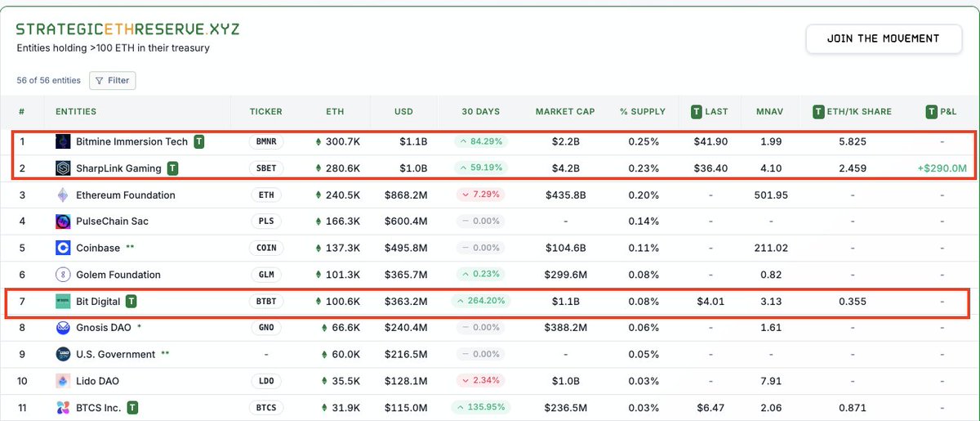This screenshot has height=421, width=980.
Task: Click the Bit Digital logo icon
Action: (63, 302)
